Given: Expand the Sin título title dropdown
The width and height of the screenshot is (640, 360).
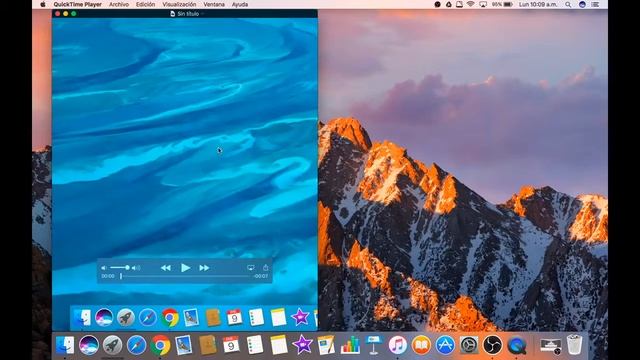Looking at the screenshot, I should pyautogui.click(x=202, y=14).
